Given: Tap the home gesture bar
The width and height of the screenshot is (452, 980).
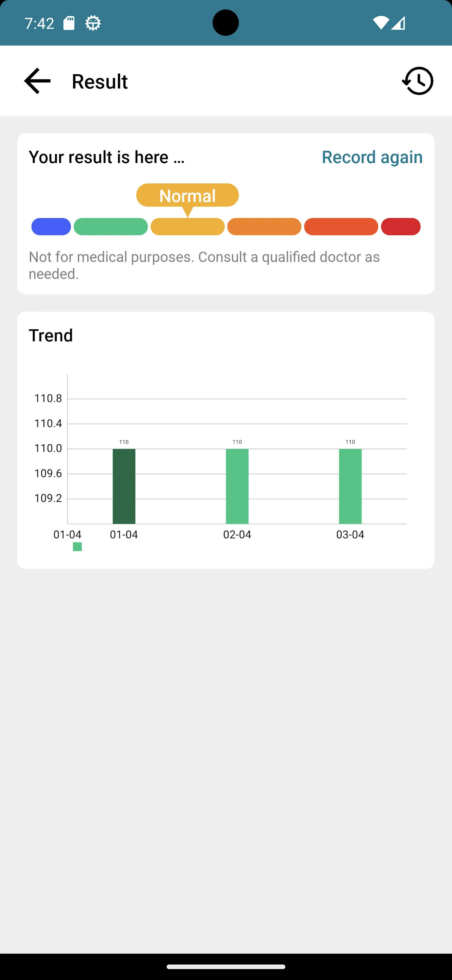Looking at the screenshot, I should point(226,967).
